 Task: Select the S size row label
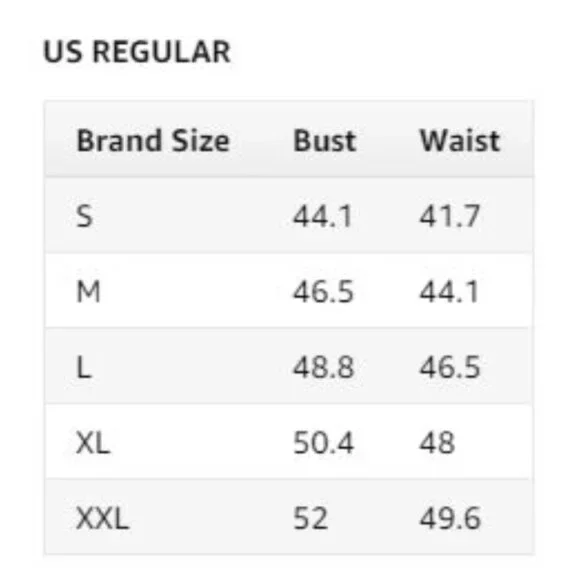click(x=84, y=216)
